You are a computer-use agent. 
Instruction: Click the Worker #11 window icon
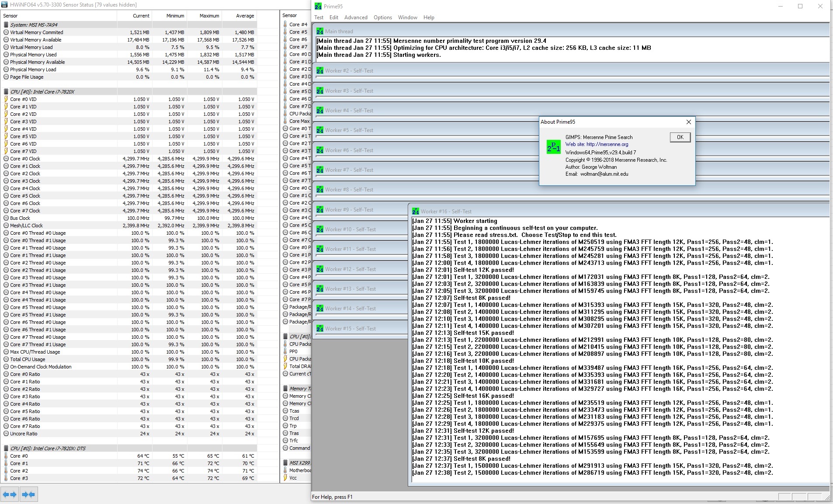[x=320, y=249]
